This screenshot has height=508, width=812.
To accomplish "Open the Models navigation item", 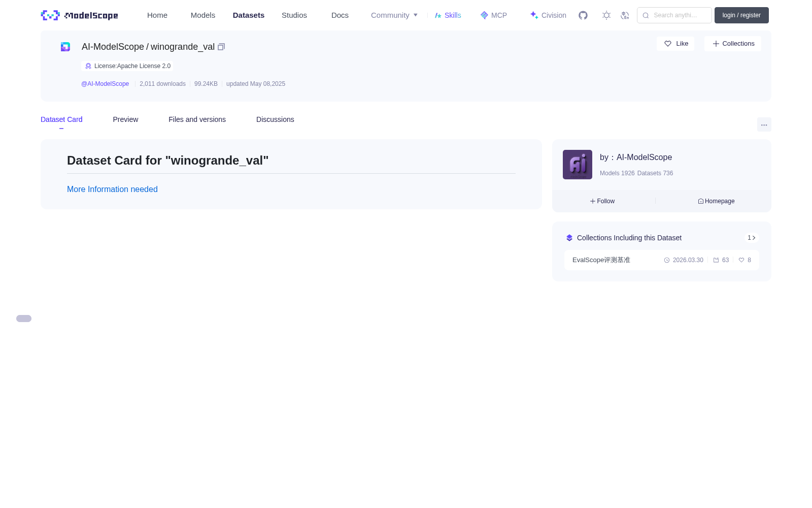I will [203, 15].
